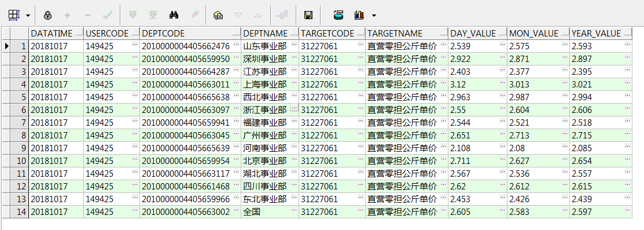Viewport: 644px width, 230px height.
Task: Select row number 14 header
Action: pyautogui.click(x=19, y=212)
